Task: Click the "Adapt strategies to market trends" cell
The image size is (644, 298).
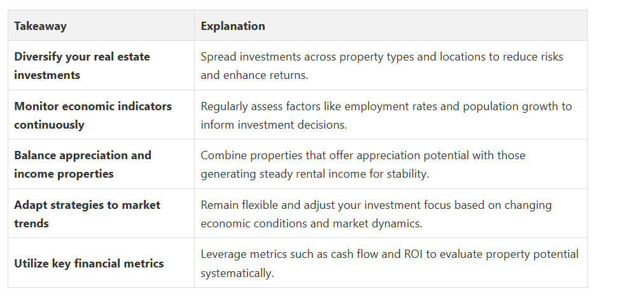Action: tap(87, 214)
